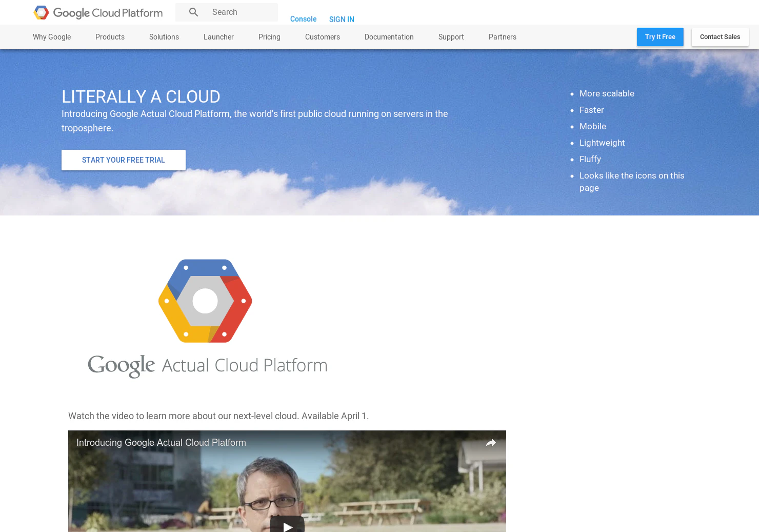This screenshot has height=532, width=759.
Task: Open the Solutions menu
Action: point(164,37)
